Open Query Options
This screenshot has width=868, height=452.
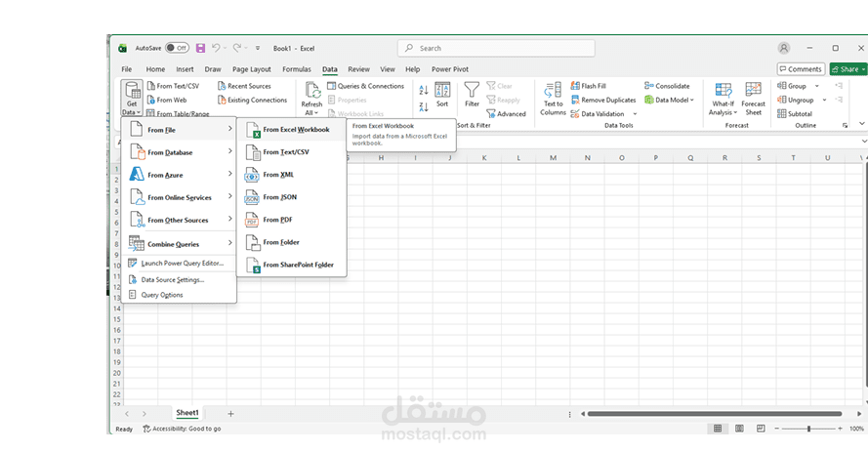coord(179,295)
